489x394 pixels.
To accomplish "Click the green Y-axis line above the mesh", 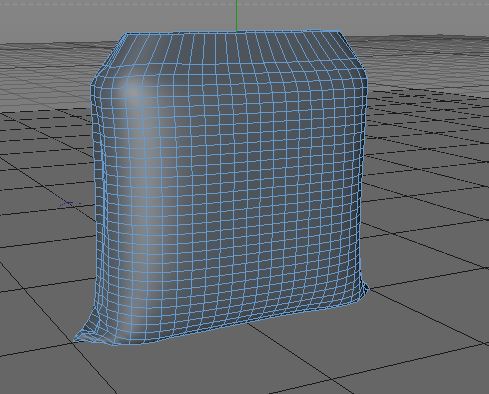I will click(x=237, y=16).
